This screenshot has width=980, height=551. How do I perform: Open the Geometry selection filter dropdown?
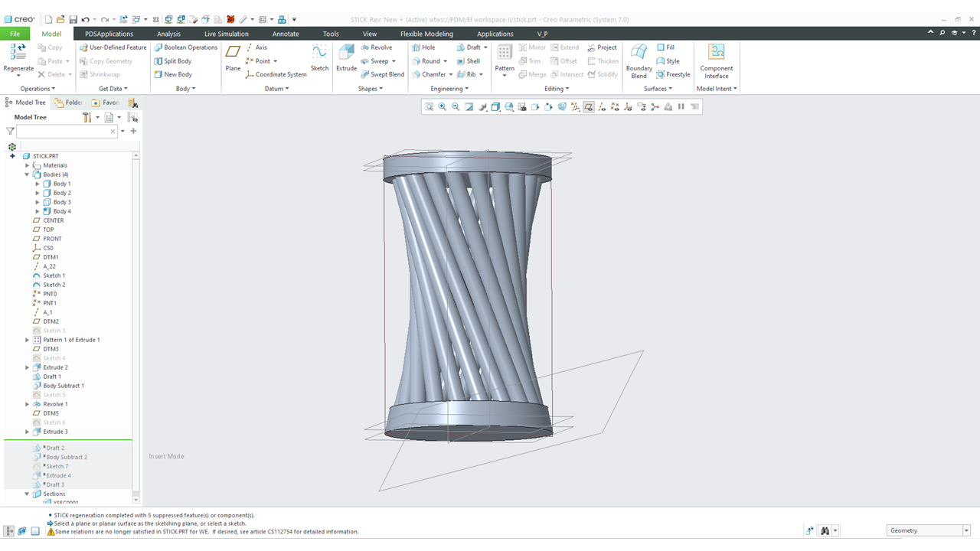point(966,530)
